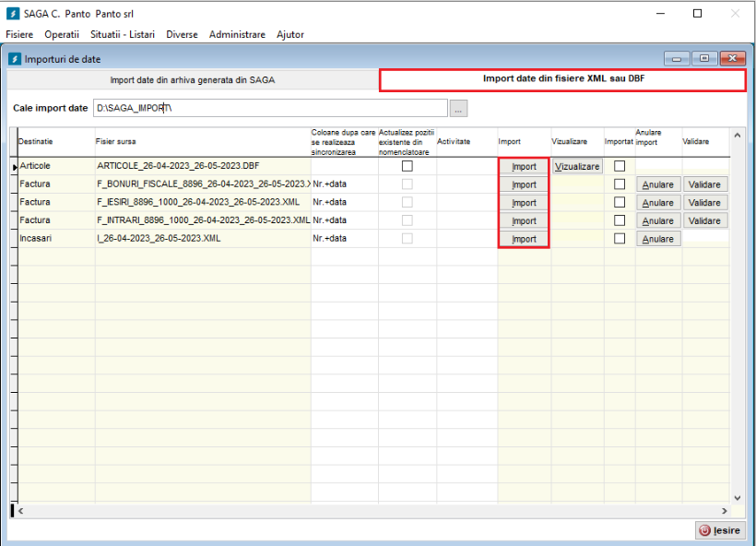The width and height of the screenshot is (756, 546).
Task: Click Validare for F_BONURI_FISCALE row
Action: click(x=704, y=184)
